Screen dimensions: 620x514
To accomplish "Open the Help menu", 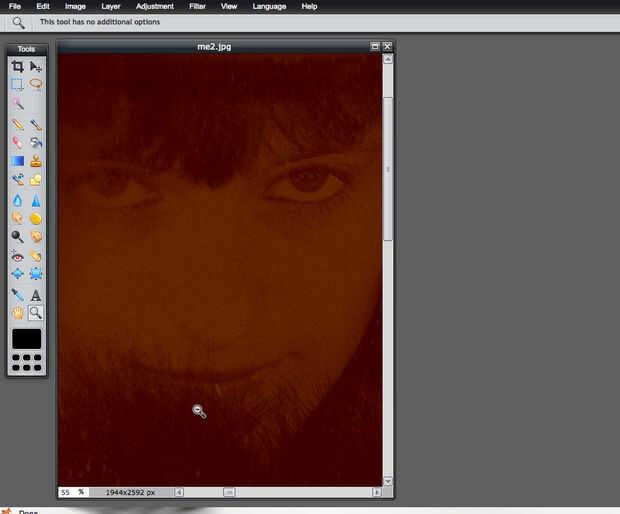I will pyautogui.click(x=309, y=6).
